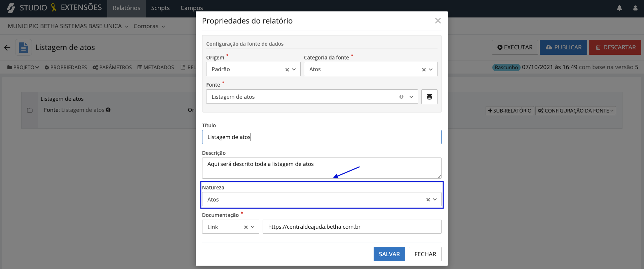Viewport: 644px width, 269px height.
Task: Open the notifications bell icon
Action: 619,8
